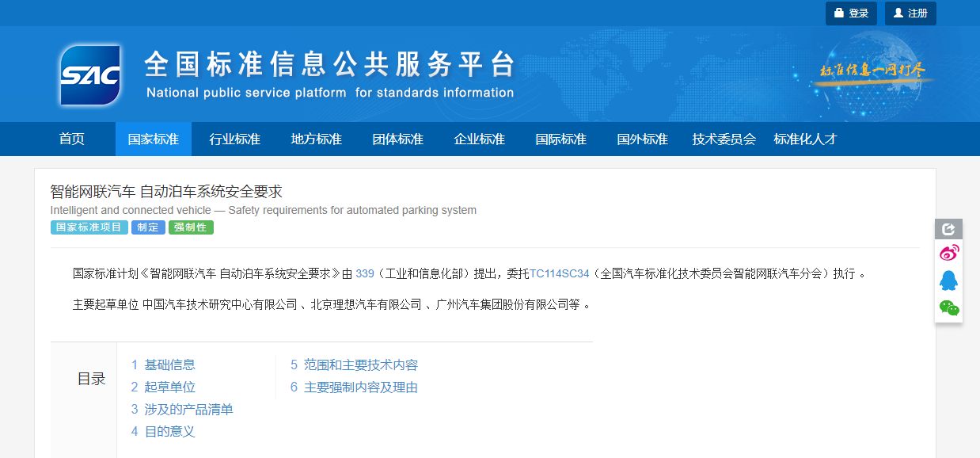This screenshot has height=458, width=980.
Task: Open the TC114SC34 committee link
Action: click(559, 273)
